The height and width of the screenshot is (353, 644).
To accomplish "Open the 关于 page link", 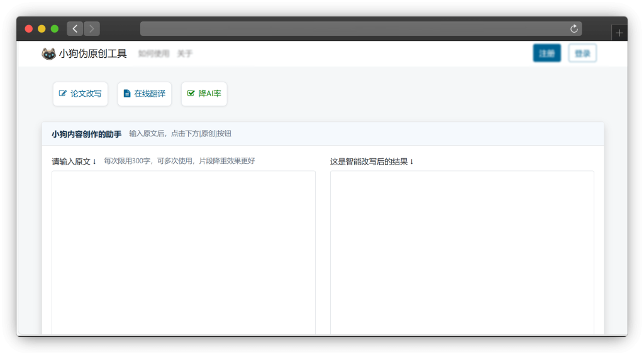I will pos(185,54).
